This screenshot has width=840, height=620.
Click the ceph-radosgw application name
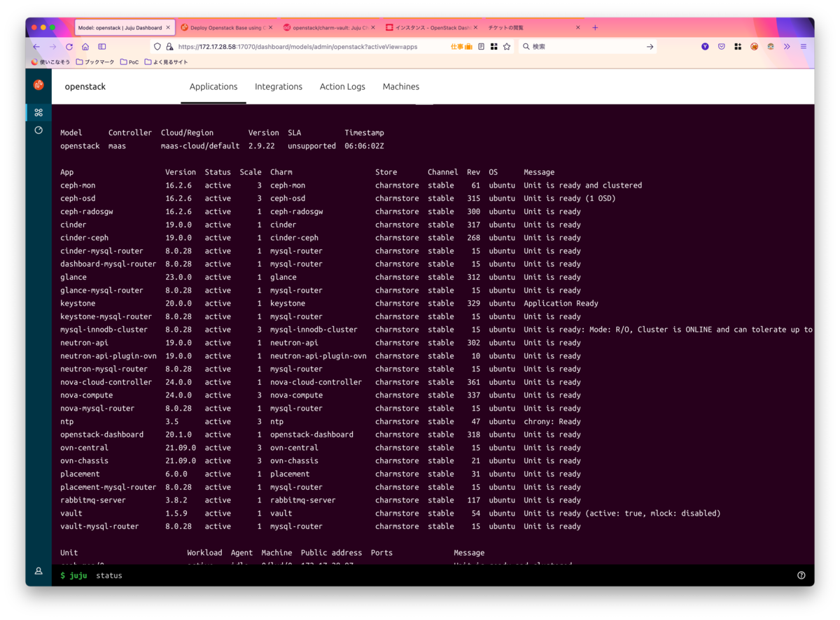(86, 211)
